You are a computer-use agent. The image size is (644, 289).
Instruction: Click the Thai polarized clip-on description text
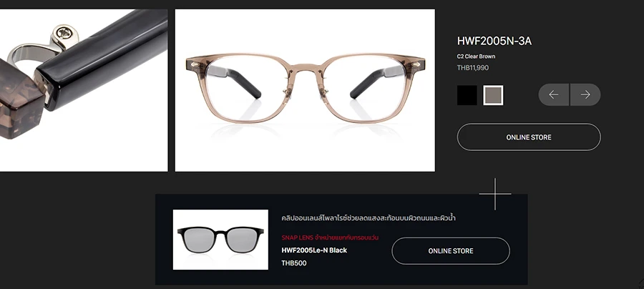click(x=369, y=218)
